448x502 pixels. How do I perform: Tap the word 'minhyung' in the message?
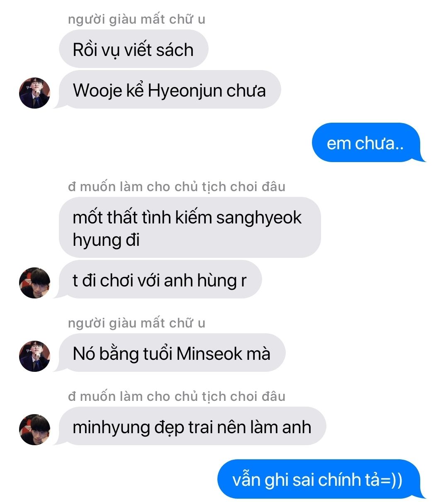click(111, 428)
